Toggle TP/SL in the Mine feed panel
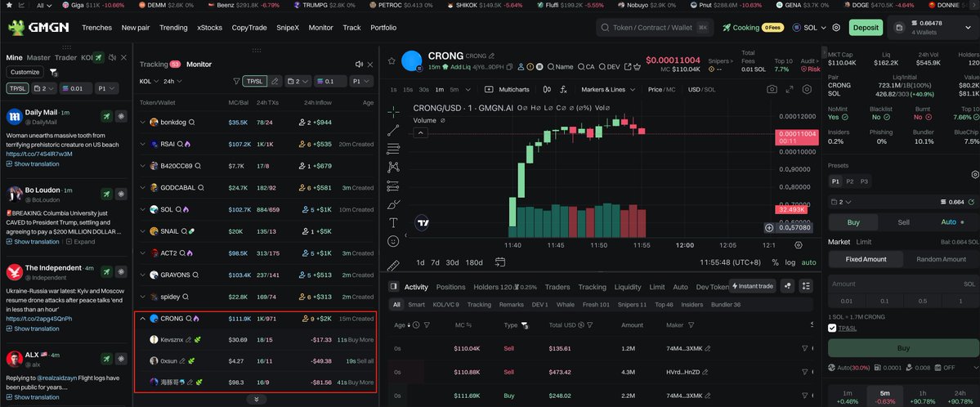The image size is (980, 407). click(17, 89)
